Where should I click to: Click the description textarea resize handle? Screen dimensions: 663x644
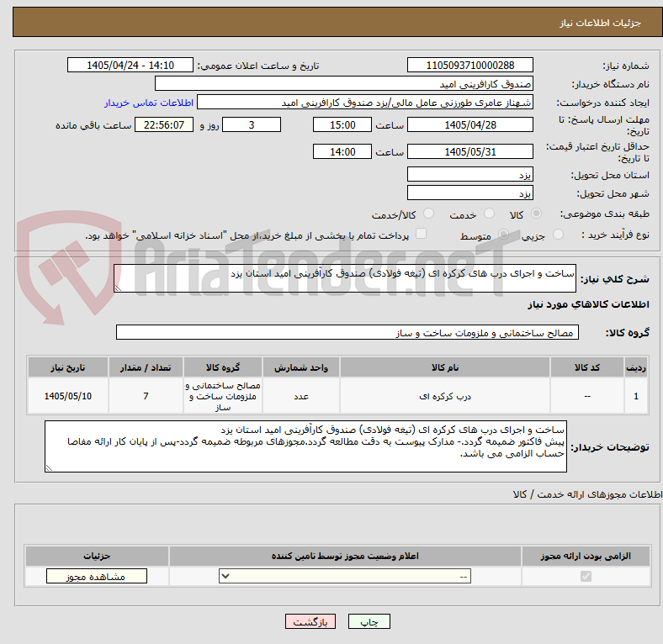pyautogui.click(x=118, y=288)
